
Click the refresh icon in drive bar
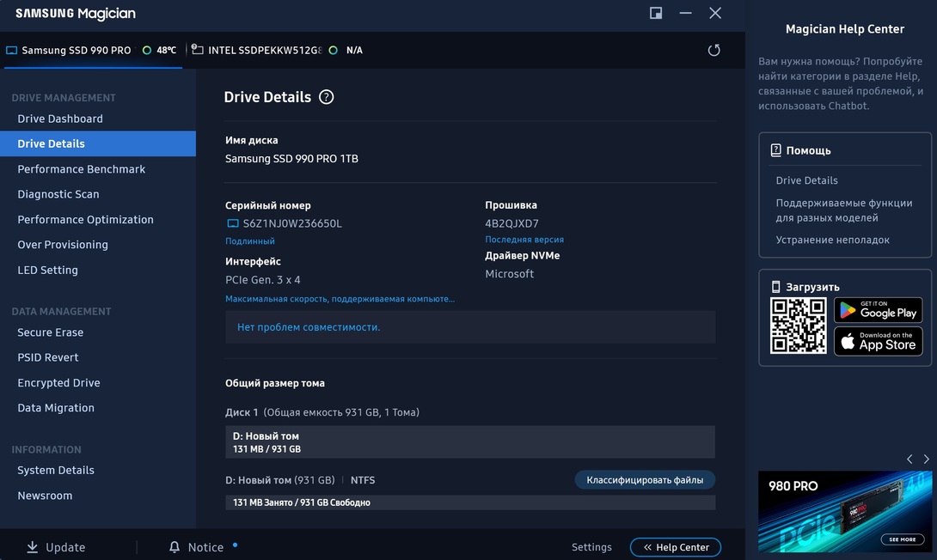(713, 50)
